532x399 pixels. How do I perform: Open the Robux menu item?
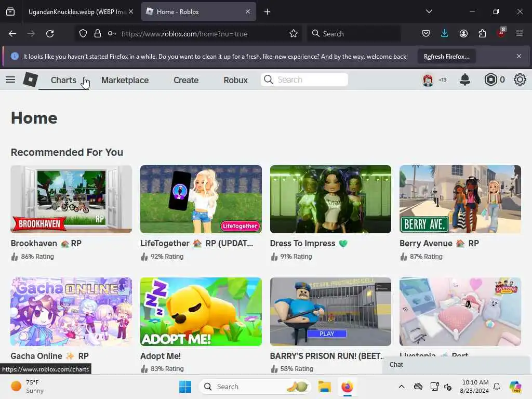pyautogui.click(x=235, y=80)
